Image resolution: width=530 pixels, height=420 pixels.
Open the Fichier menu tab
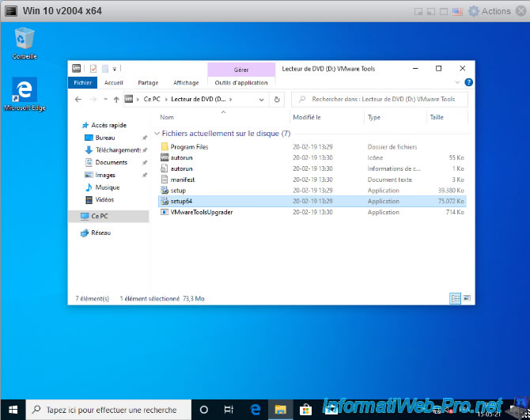pos(82,82)
